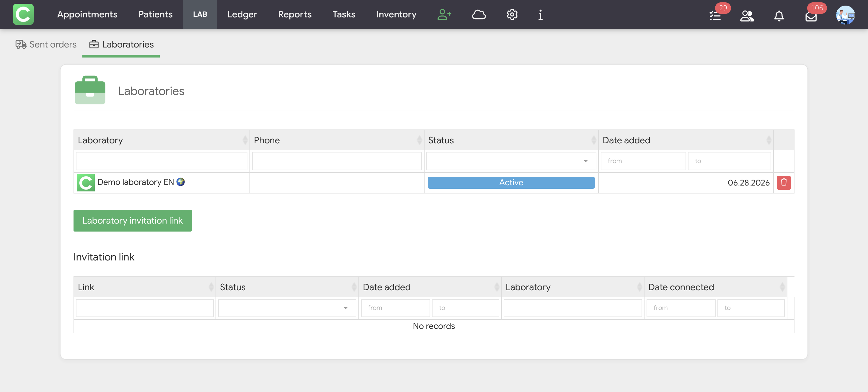
Task: Go to Tasks menu
Action: (344, 14)
